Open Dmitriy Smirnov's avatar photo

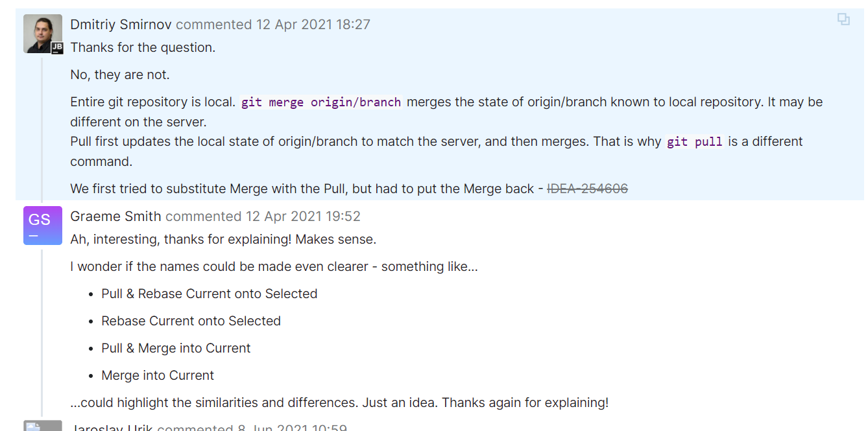click(x=43, y=34)
